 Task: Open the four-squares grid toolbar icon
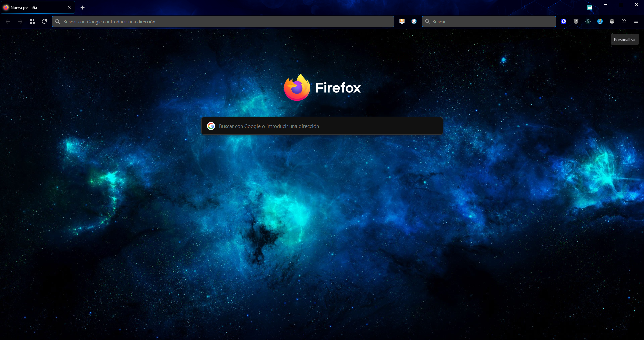(x=32, y=21)
